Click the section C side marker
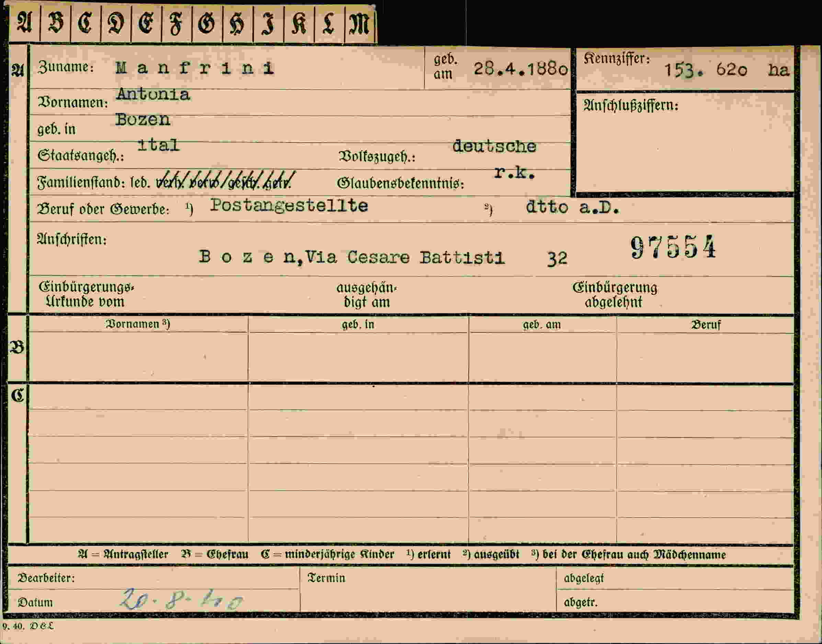822x644 pixels. 18,395
